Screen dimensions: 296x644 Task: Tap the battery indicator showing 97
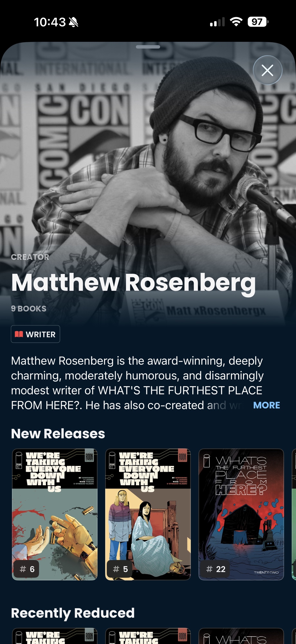pyautogui.click(x=258, y=22)
